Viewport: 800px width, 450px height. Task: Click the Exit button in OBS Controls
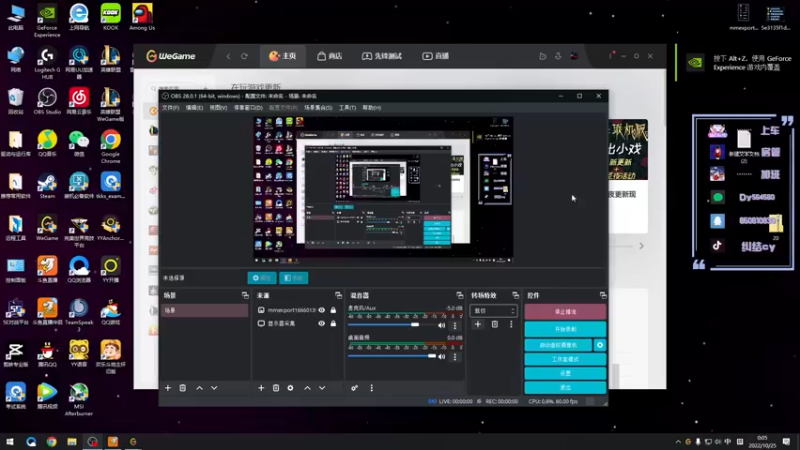565,388
